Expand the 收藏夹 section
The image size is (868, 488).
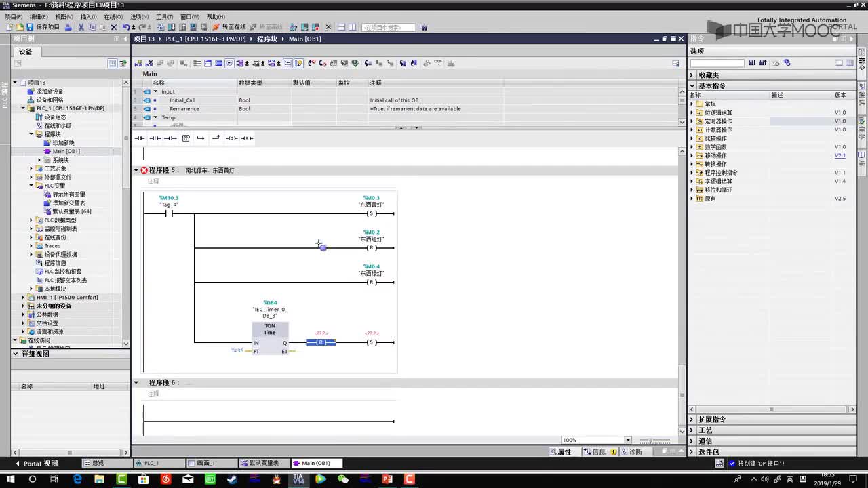tap(692, 75)
